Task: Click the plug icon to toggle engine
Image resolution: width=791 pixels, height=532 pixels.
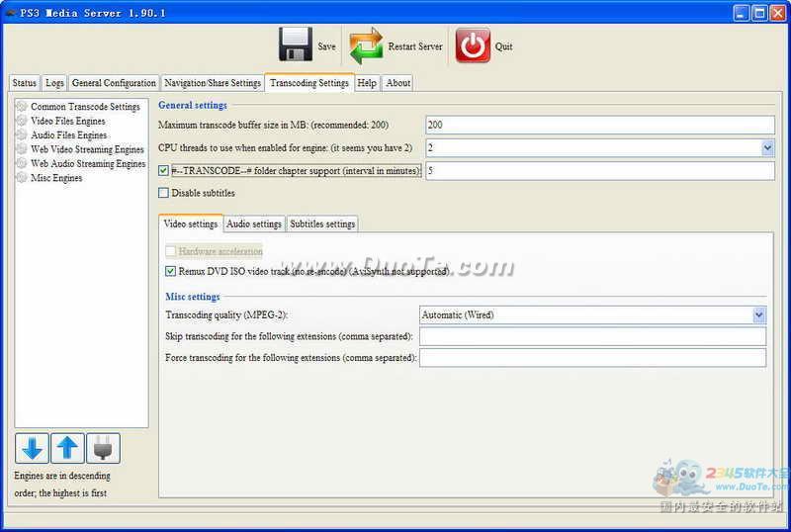Action: (104, 448)
